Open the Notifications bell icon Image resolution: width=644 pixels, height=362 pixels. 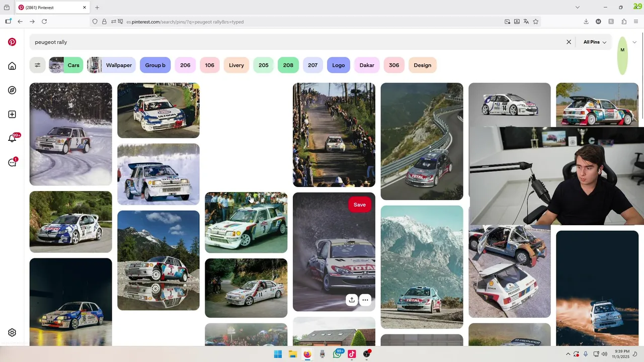[x=12, y=139]
